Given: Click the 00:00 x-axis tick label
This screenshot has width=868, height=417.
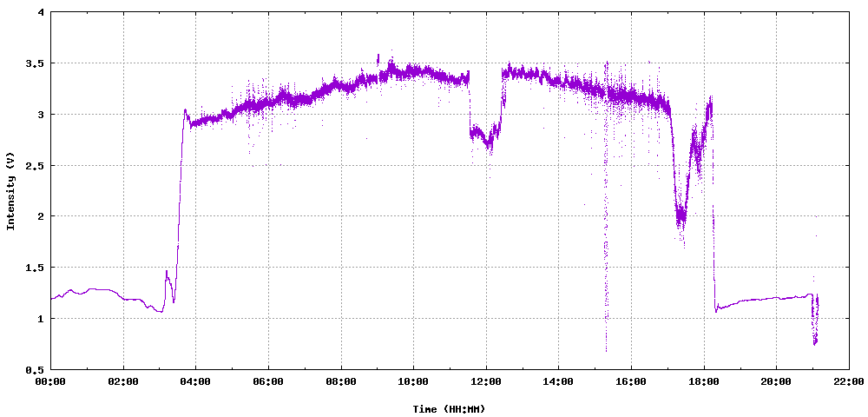Looking at the screenshot, I should [x=51, y=381].
